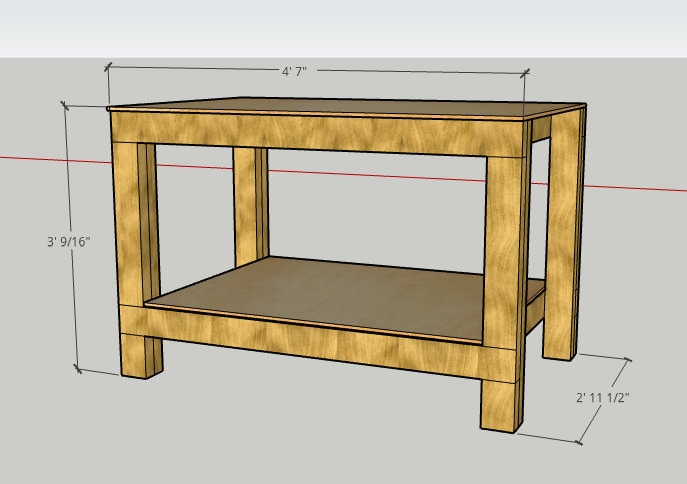Click left end tick of 4' 7" dimension
Image resolution: width=687 pixels, height=484 pixels.
(108, 67)
